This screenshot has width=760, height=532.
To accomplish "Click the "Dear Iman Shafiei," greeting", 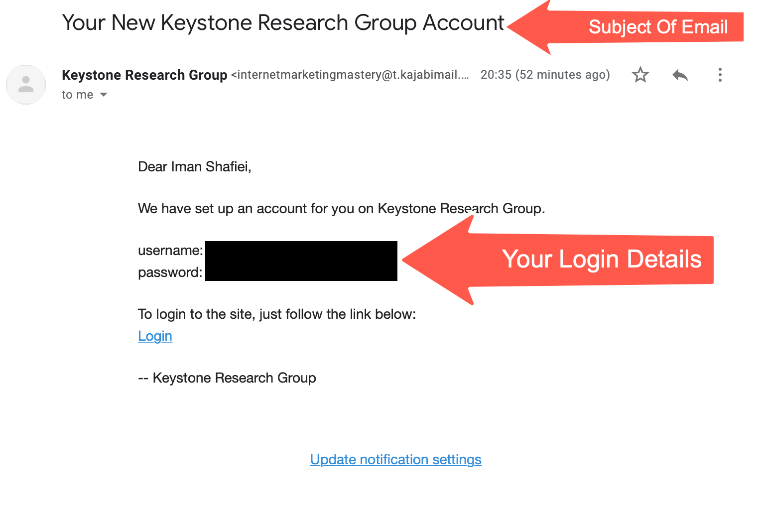I will coord(194,167).
